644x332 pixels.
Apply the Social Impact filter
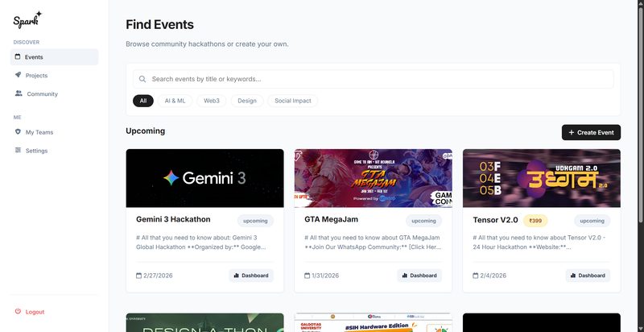(294, 101)
